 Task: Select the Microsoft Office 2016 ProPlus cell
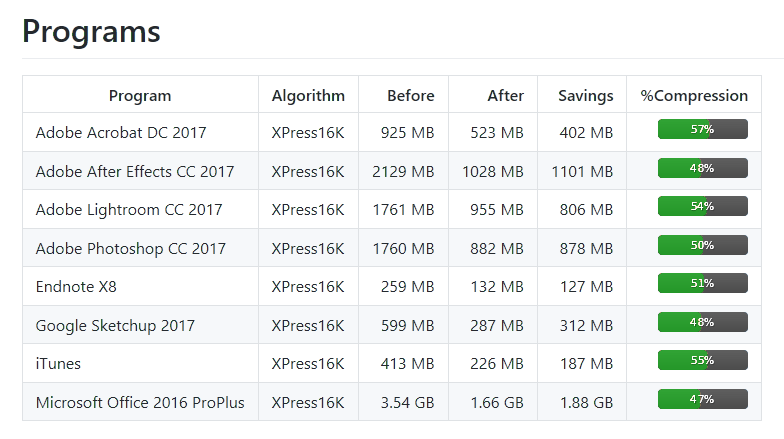click(140, 402)
